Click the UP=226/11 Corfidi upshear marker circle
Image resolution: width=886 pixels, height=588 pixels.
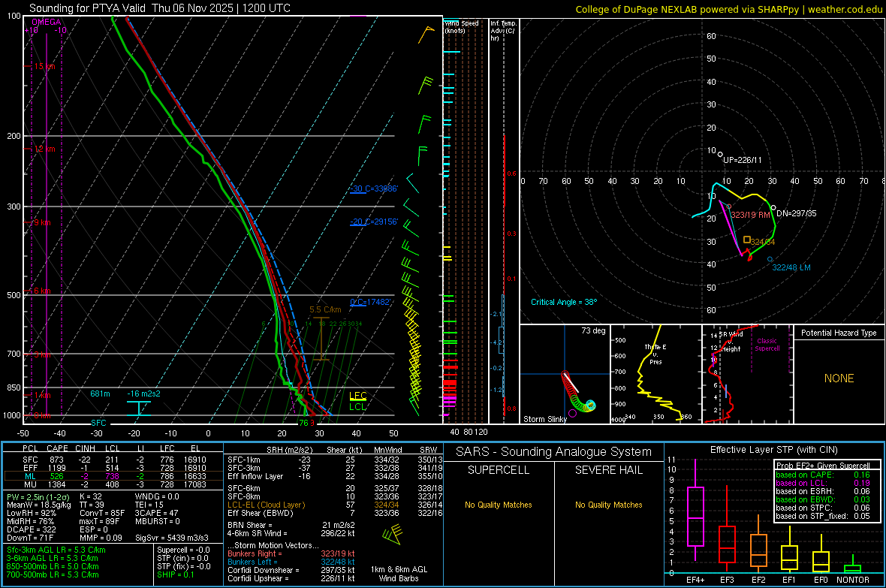[x=720, y=154]
